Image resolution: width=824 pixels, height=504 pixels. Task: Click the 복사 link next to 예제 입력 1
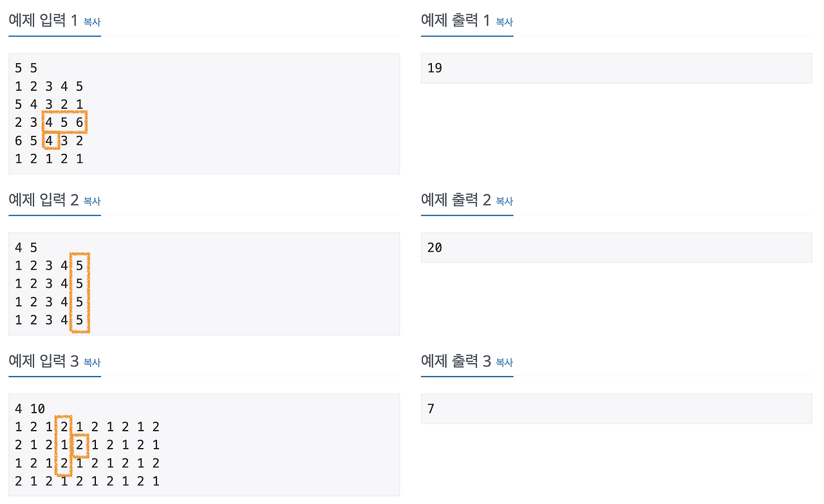pos(91,22)
